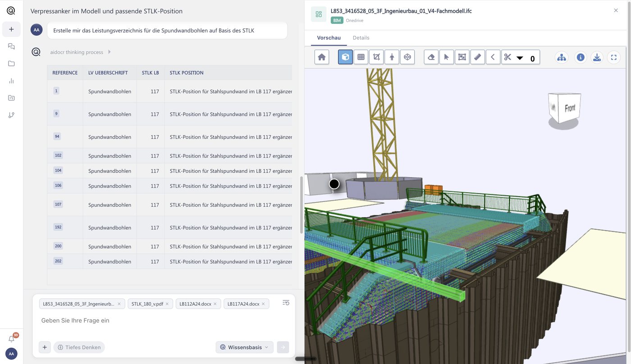Click the black marker dot in 3D model
This screenshot has width=631, height=364.
tap(334, 184)
